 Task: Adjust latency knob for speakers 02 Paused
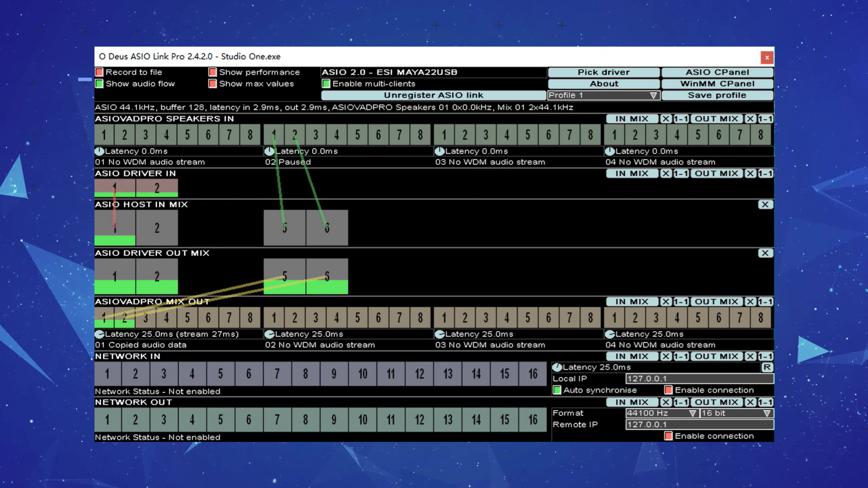269,151
